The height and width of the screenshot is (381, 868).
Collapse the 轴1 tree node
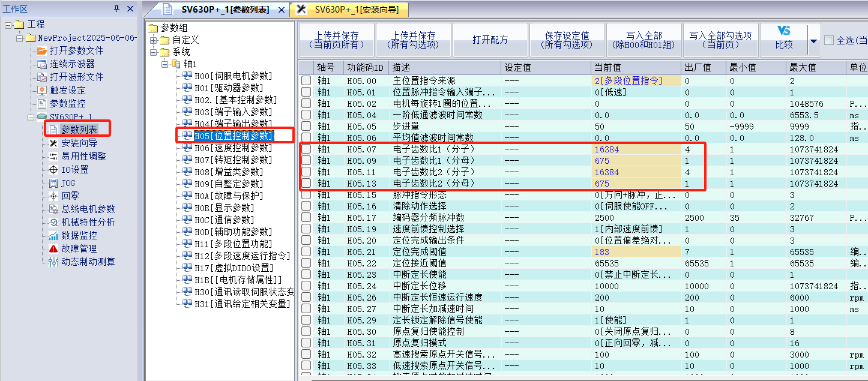164,64
